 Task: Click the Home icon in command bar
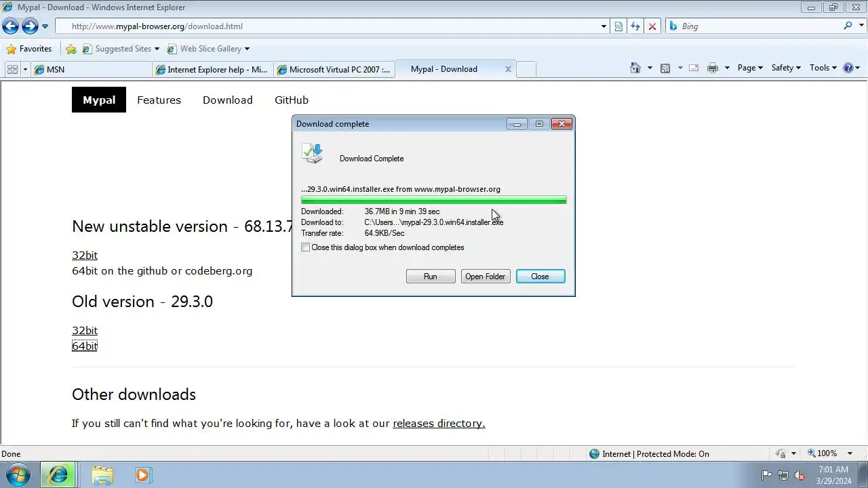(x=635, y=68)
